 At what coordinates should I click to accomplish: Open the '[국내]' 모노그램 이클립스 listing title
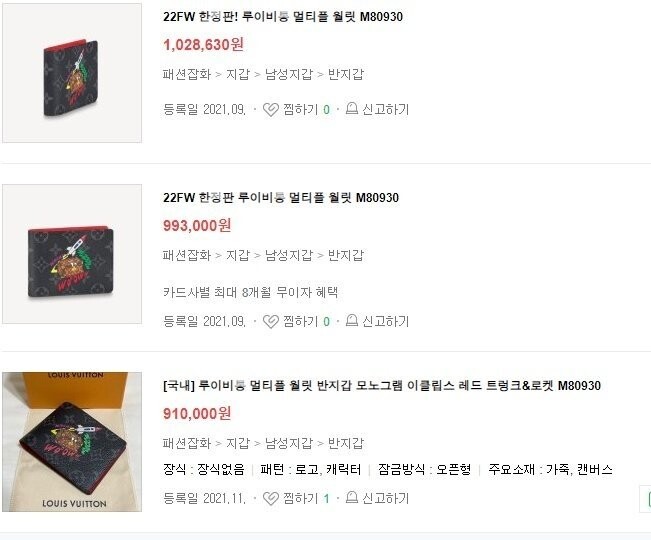pyautogui.click(x=382, y=386)
